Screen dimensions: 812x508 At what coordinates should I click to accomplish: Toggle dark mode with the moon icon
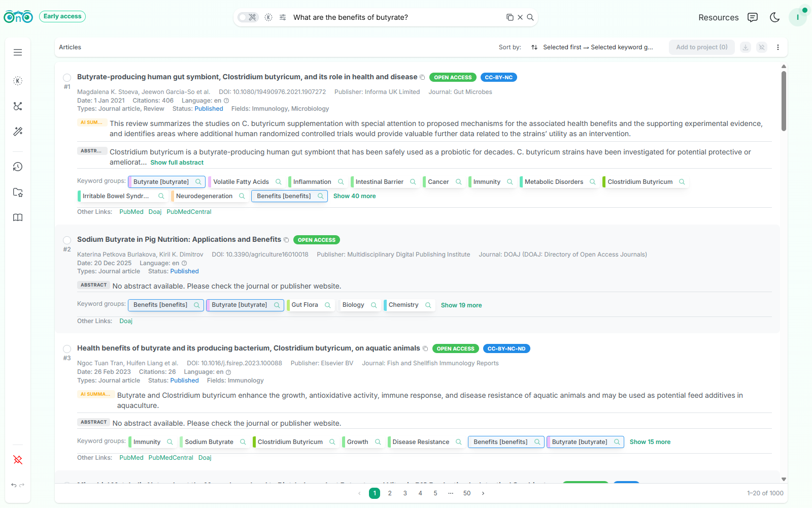774,17
